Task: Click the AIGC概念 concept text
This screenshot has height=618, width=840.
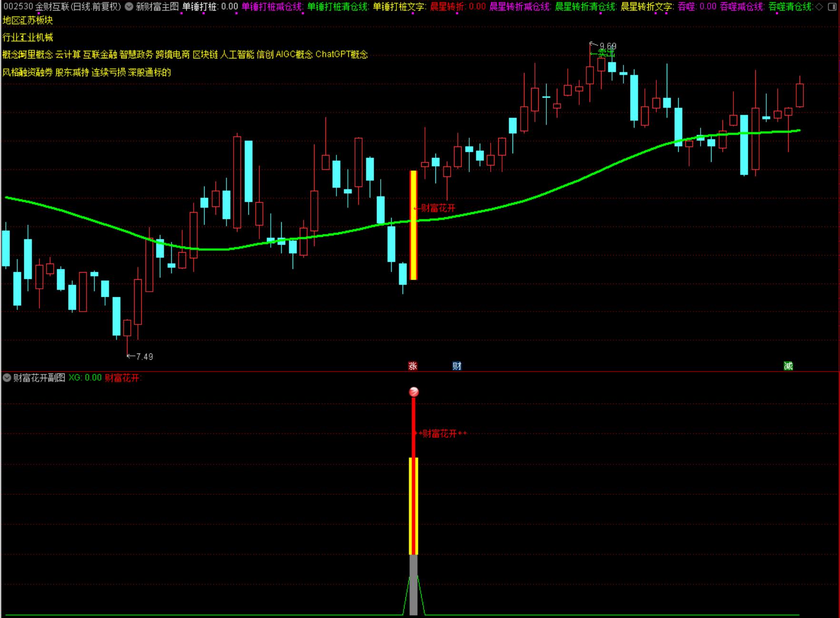Action: 295,54
